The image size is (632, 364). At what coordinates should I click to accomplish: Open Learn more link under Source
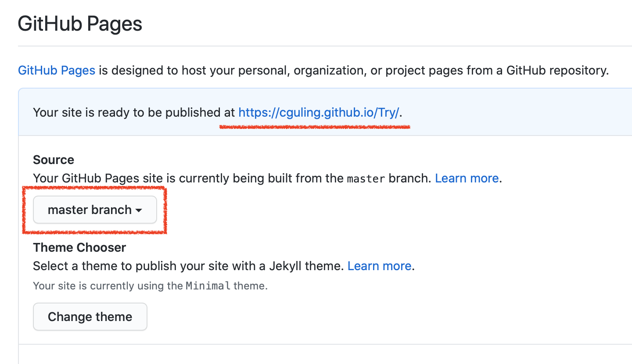[x=467, y=178]
